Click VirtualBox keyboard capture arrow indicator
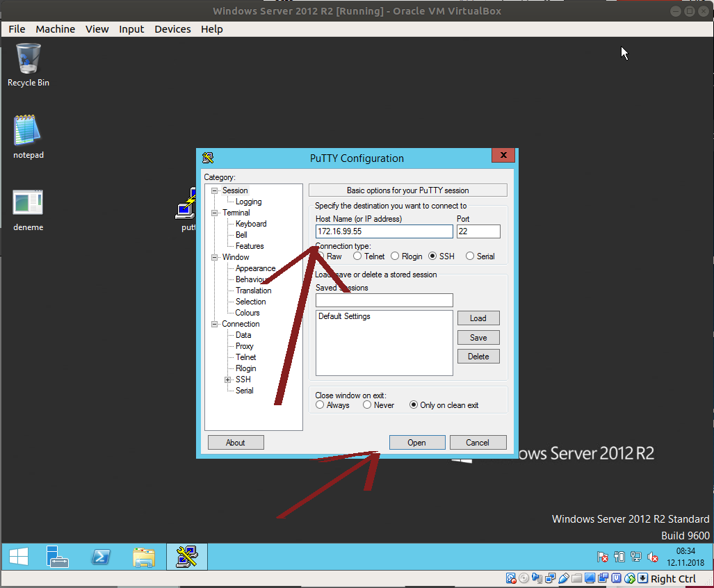714x588 pixels. coord(642,578)
